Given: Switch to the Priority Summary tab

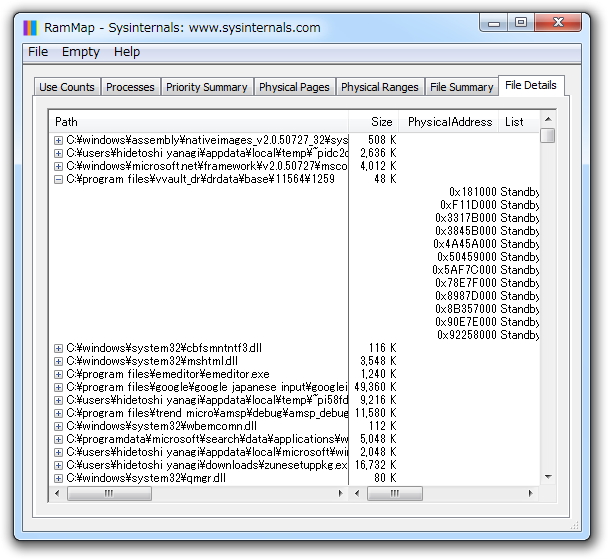Looking at the screenshot, I should (x=207, y=87).
